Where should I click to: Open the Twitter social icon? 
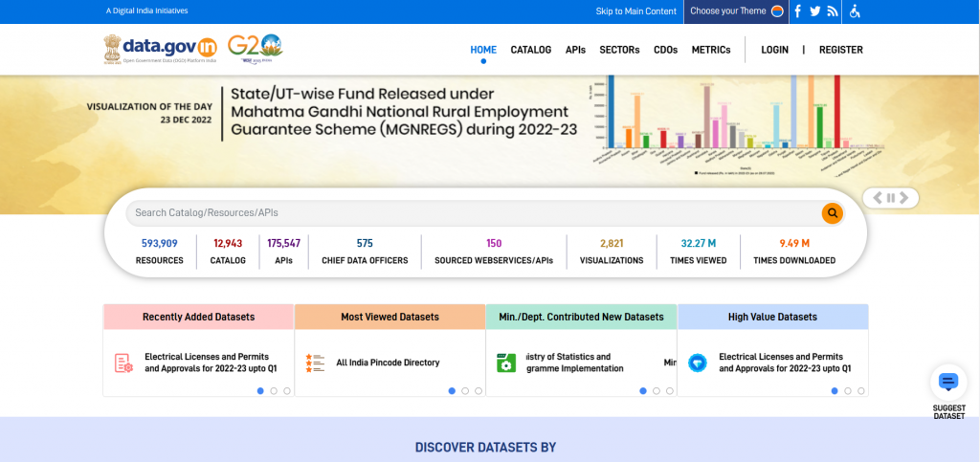click(x=815, y=11)
